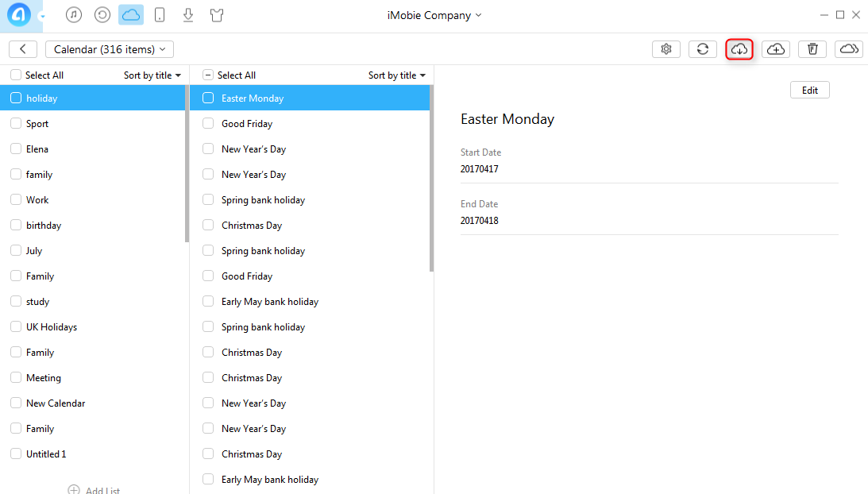Open settings gear in toolbar

coord(666,49)
